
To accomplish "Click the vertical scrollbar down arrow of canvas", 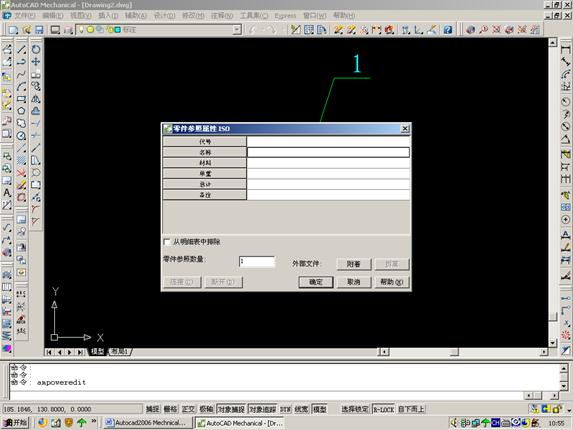I will [x=553, y=343].
